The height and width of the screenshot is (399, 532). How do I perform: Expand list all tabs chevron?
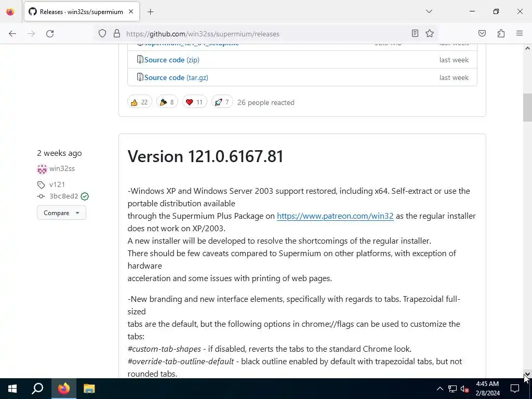pos(429,11)
